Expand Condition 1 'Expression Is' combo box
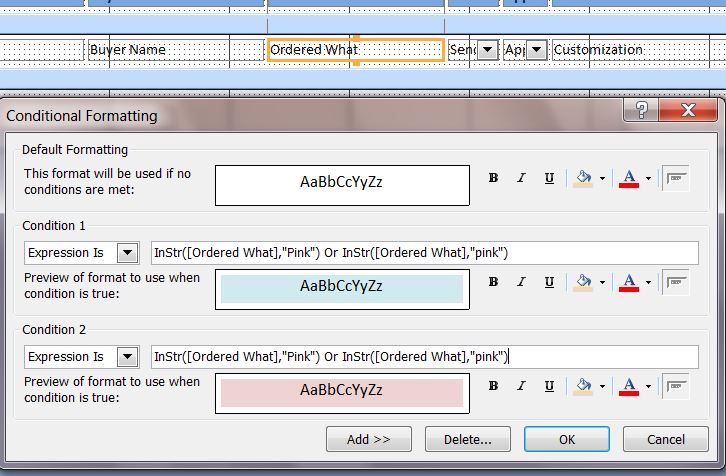This screenshot has height=476, width=726. click(x=128, y=253)
